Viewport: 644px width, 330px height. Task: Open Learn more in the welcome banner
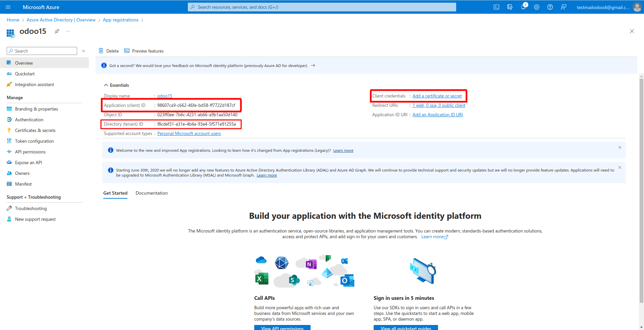tap(343, 150)
